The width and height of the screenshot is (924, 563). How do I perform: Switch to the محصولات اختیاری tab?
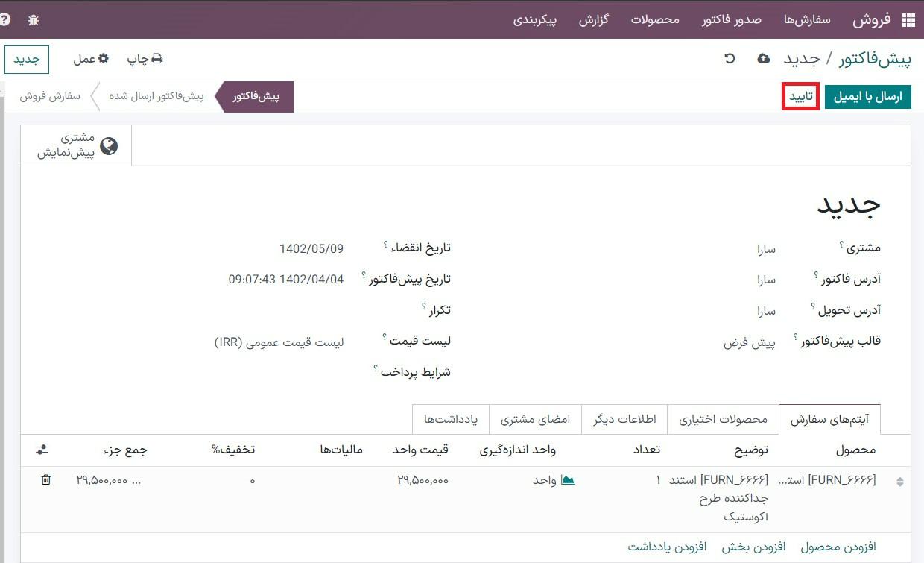(723, 419)
